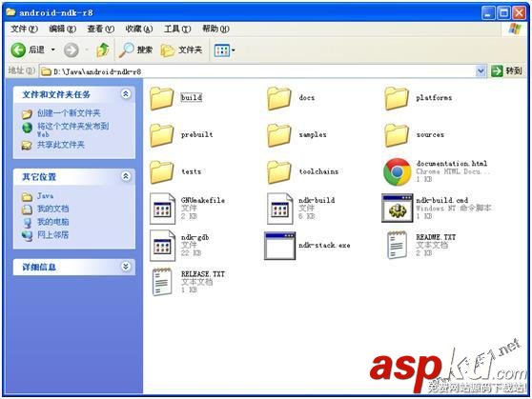Select the prebuilt folder icon
This screenshot has width=532, height=399.
click(x=161, y=135)
